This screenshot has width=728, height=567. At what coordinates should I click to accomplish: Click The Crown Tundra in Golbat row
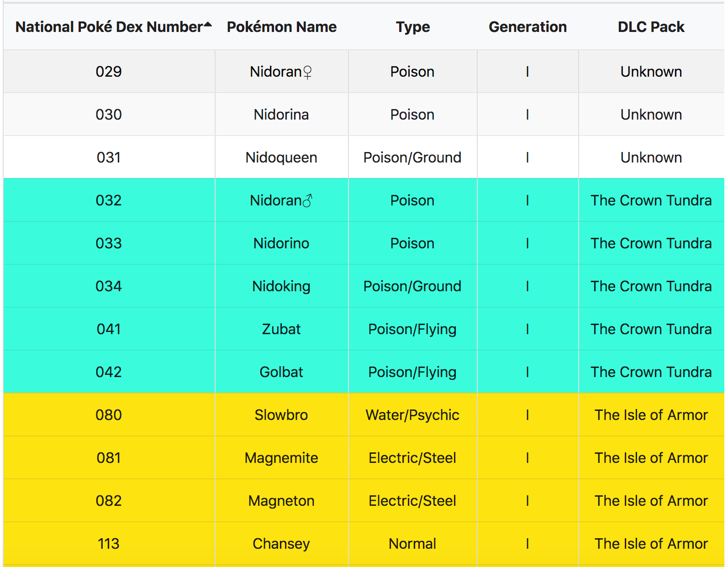pos(651,372)
